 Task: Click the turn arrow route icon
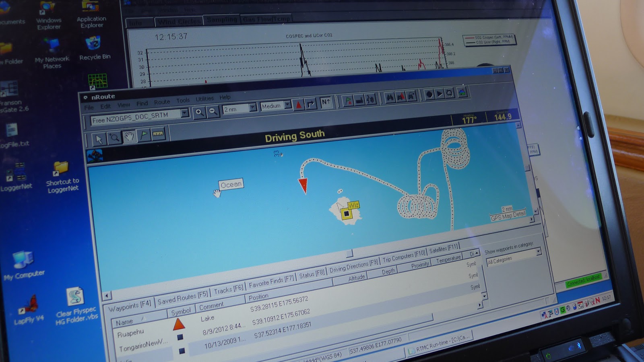pos(311,104)
